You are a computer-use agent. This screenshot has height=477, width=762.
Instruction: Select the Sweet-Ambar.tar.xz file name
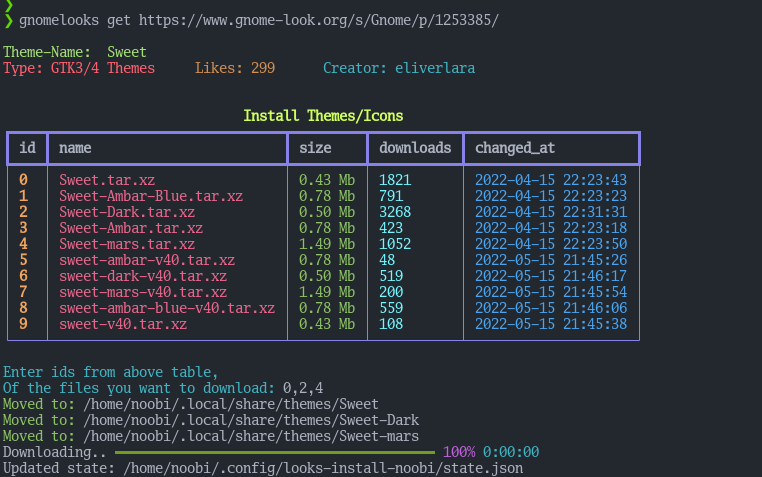point(131,228)
